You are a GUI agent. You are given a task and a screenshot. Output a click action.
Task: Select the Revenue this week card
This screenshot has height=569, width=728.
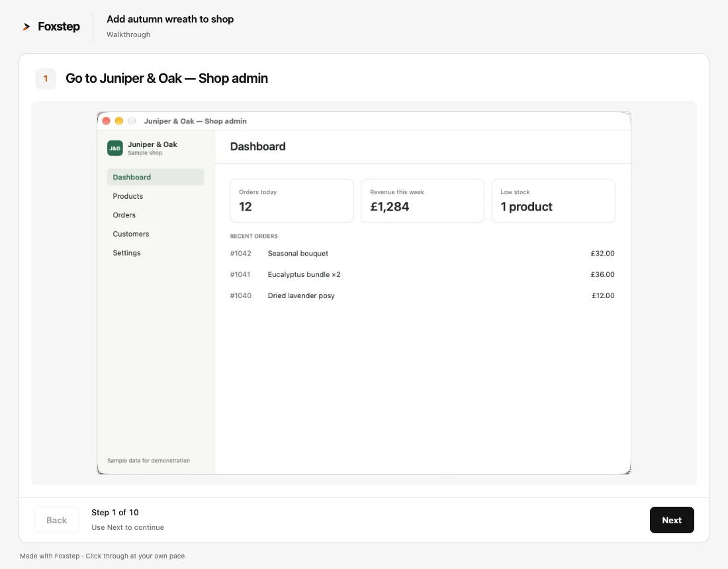(422, 201)
